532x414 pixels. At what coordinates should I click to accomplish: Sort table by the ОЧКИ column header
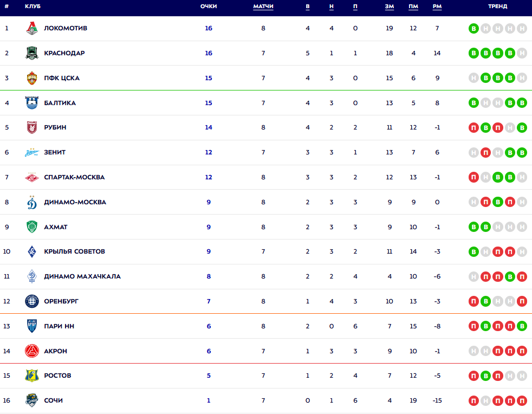(x=209, y=7)
